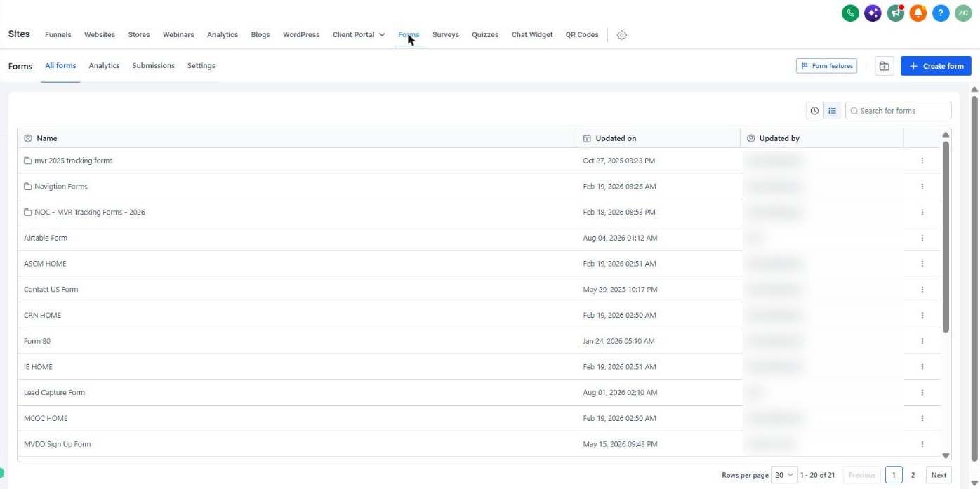Click the forms table vertical scrollbar
Image resolution: width=980 pixels, height=489 pixels.
point(946,236)
